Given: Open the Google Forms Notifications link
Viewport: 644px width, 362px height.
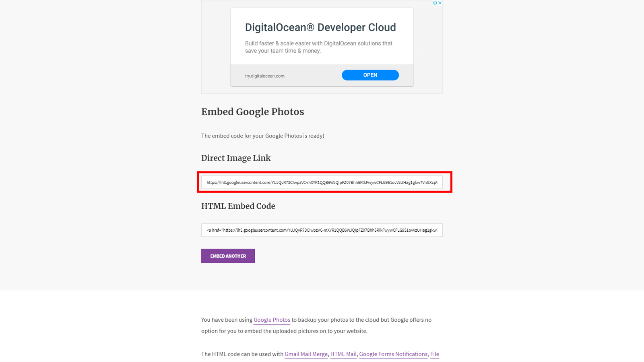Looking at the screenshot, I should [x=393, y=354].
